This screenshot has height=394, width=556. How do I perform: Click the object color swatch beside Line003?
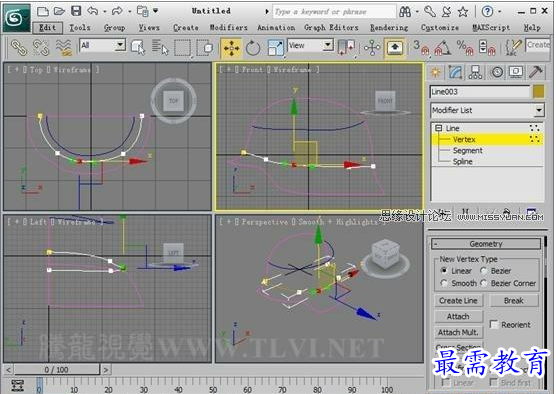coord(538,91)
